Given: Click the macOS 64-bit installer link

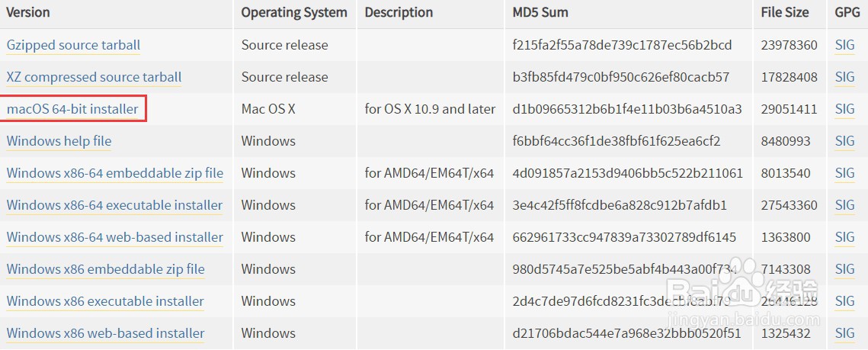Looking at the screenshot, I should pos(72,110).
